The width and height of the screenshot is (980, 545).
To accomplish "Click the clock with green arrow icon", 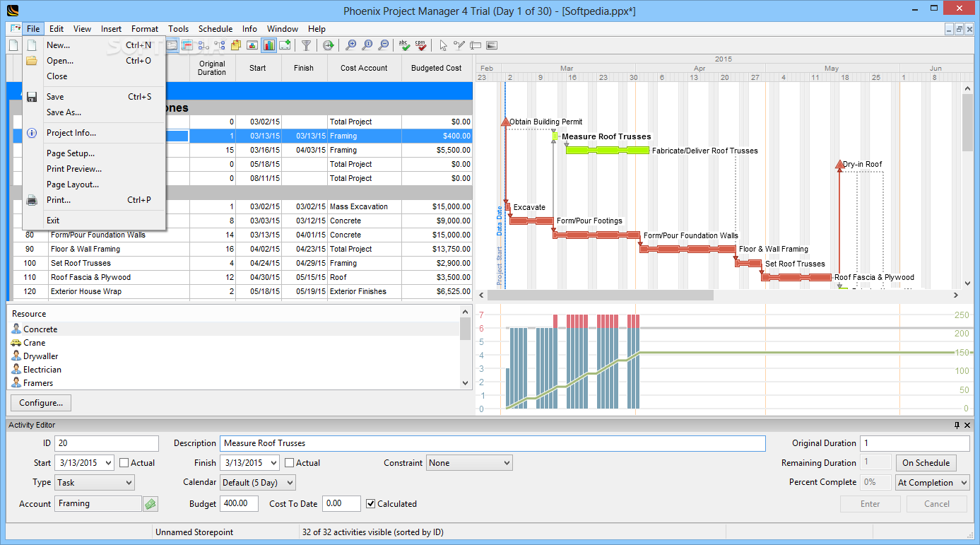I will tap(329, 45).
